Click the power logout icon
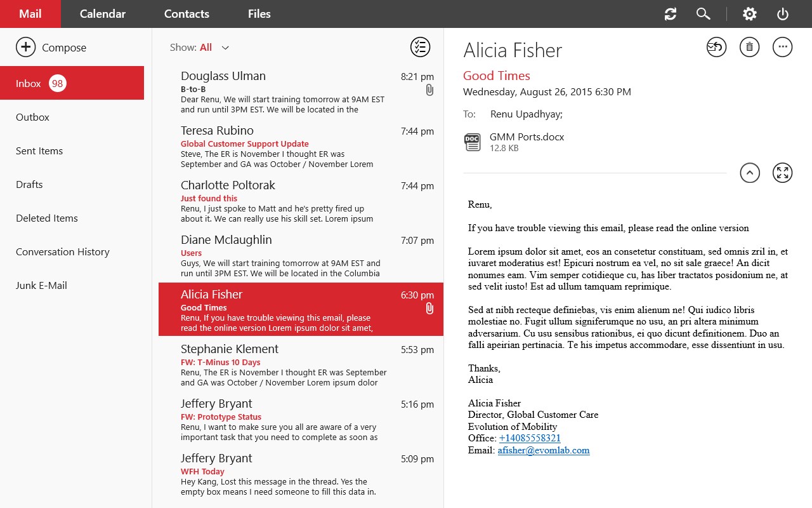 (783, 14)
